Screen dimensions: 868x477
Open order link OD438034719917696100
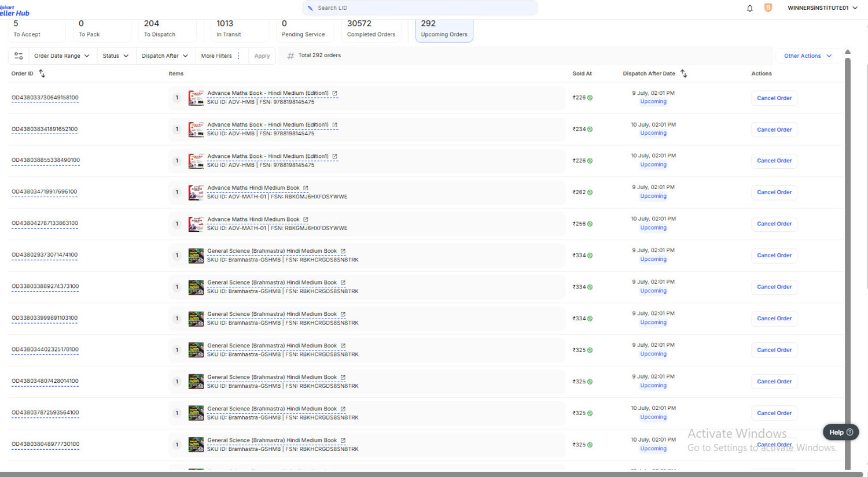point(45,192)
